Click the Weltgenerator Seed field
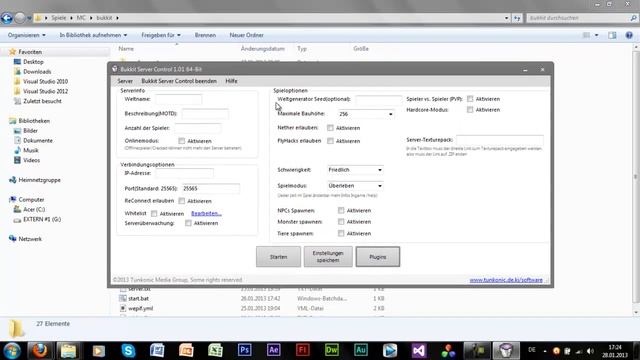The image size is (640, 360). coord(378,99)
